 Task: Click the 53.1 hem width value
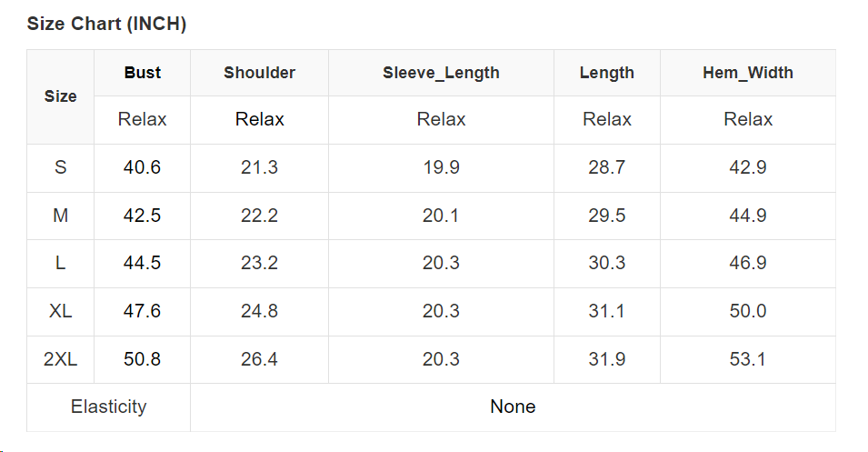pyautogui.click(x=747, y=359)
